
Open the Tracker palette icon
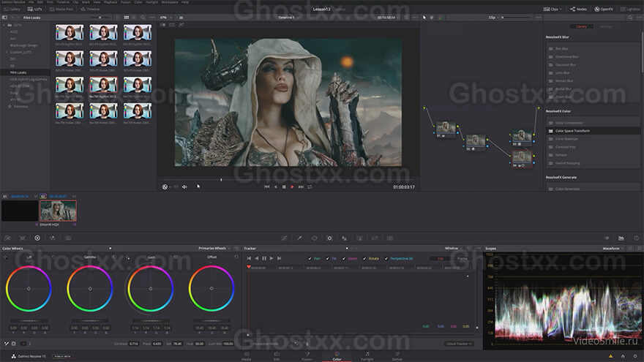(x=329, y=238)
